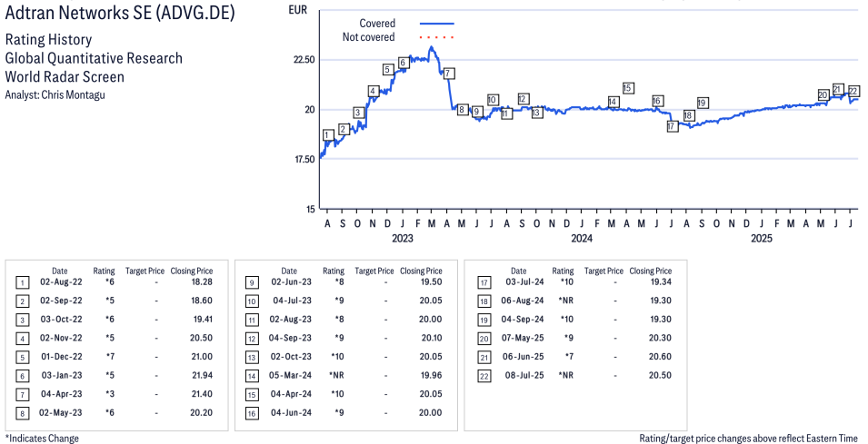Click the 2023 year label under the chart
The image size is (868, 444).
click(x=403, y=239)
